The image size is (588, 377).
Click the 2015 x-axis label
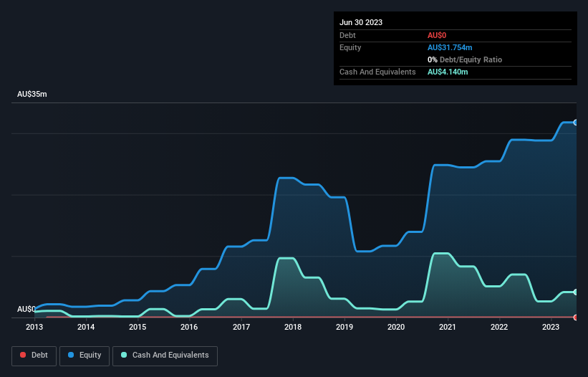(x=138, y=327)
